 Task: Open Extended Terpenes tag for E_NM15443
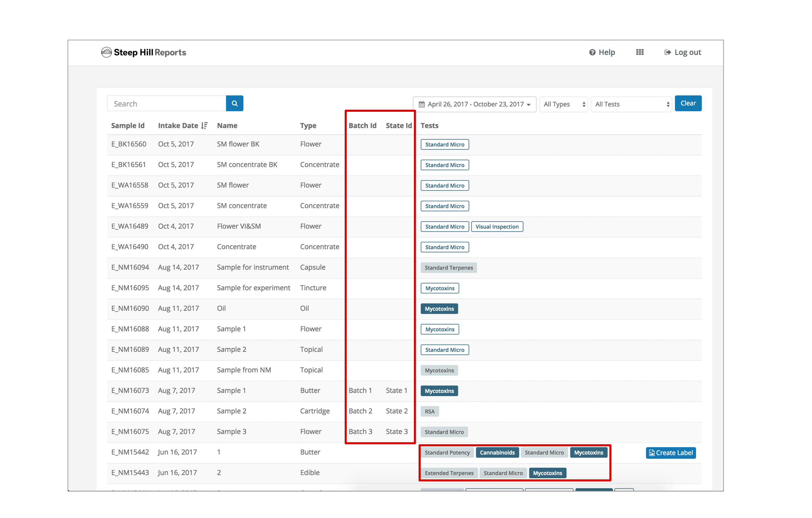[449, 473]
